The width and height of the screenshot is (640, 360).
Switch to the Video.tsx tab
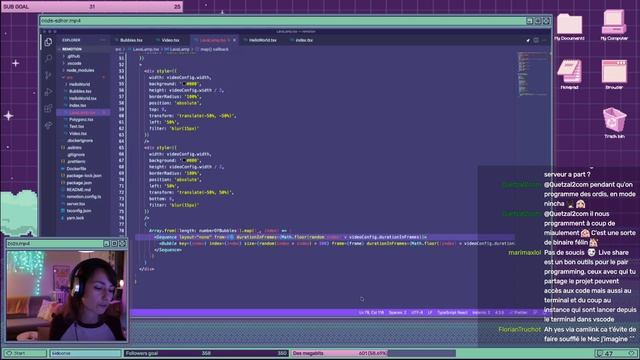tap(170, 40)
